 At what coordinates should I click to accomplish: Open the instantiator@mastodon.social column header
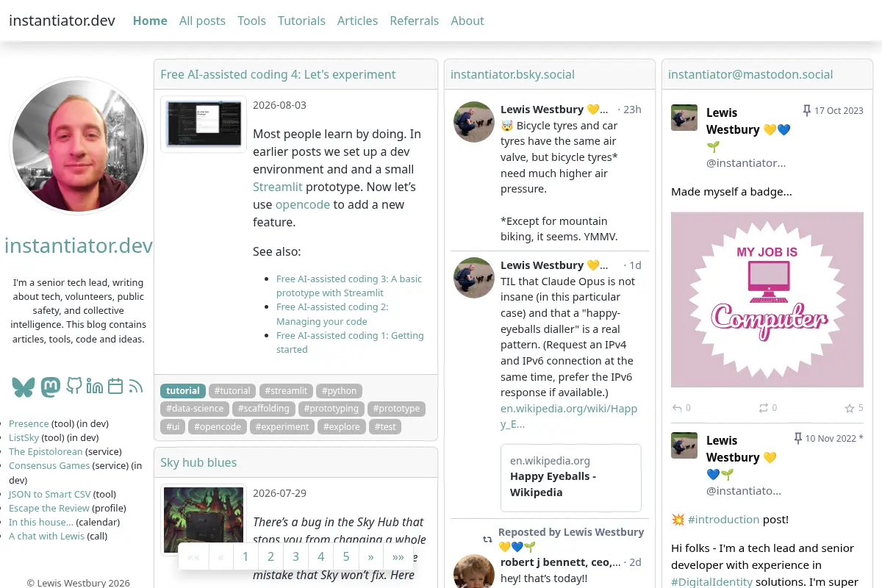(x=750, y=74)
